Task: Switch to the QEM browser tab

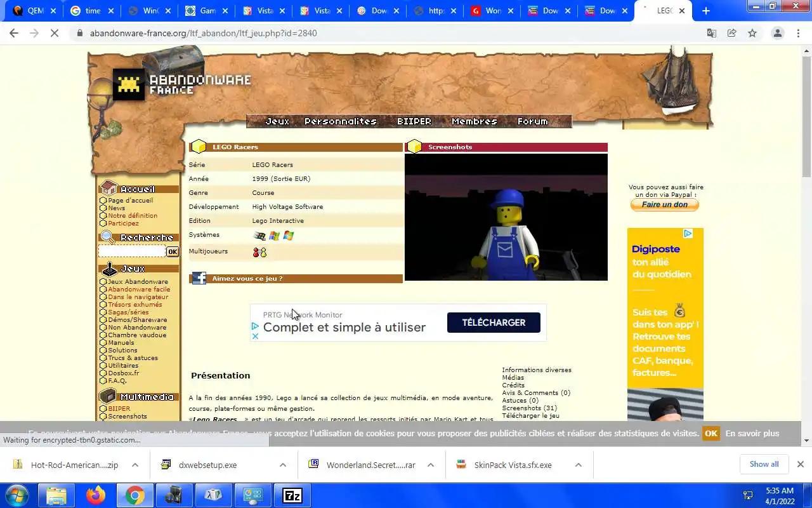Action: click(x=35, y=11)
